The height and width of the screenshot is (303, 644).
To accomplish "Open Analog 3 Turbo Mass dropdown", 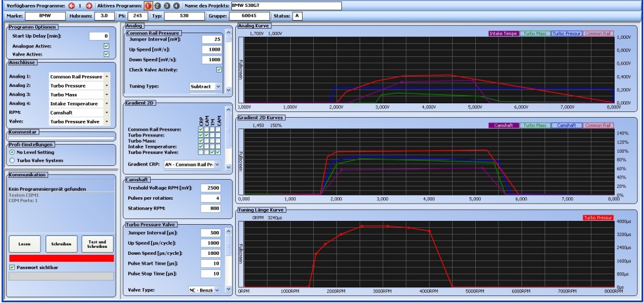I will [107, 95].
